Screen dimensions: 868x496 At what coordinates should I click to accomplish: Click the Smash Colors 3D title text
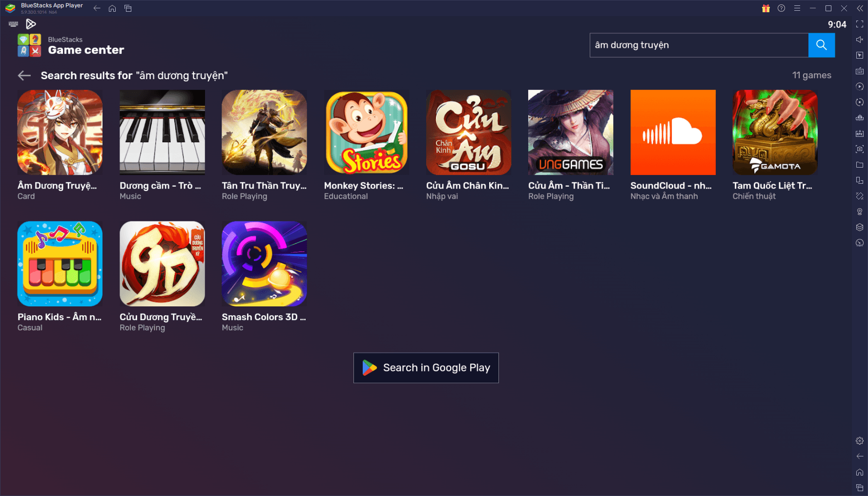click(264, 317)
